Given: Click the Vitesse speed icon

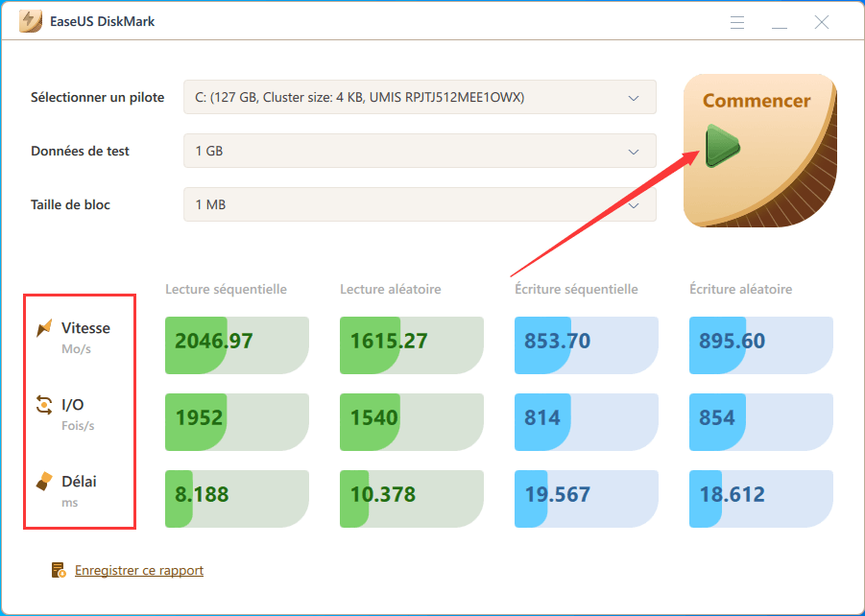Looking at the screenshot, I should pyautogui.click(x=44, y=327).
